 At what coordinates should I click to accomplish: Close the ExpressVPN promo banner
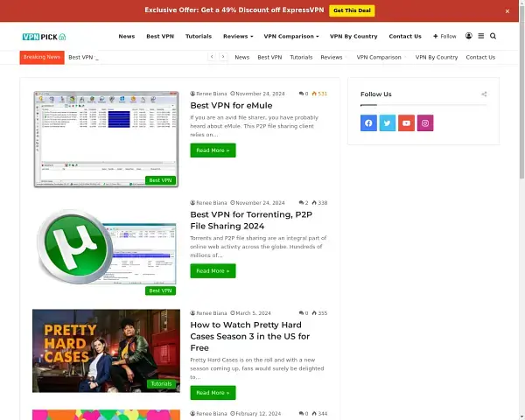point(507,10)
